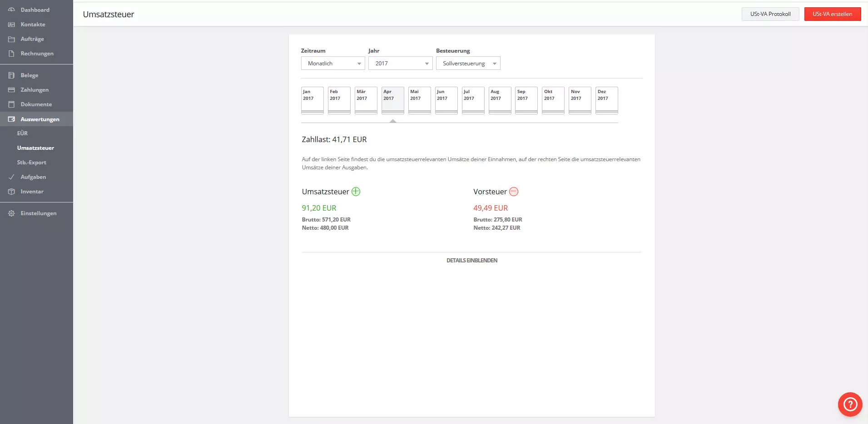The width and height of the screenshot is (868, 424).
Task: Expand details via DETAILS EINBLENDEN
Action: coord(471,261)
